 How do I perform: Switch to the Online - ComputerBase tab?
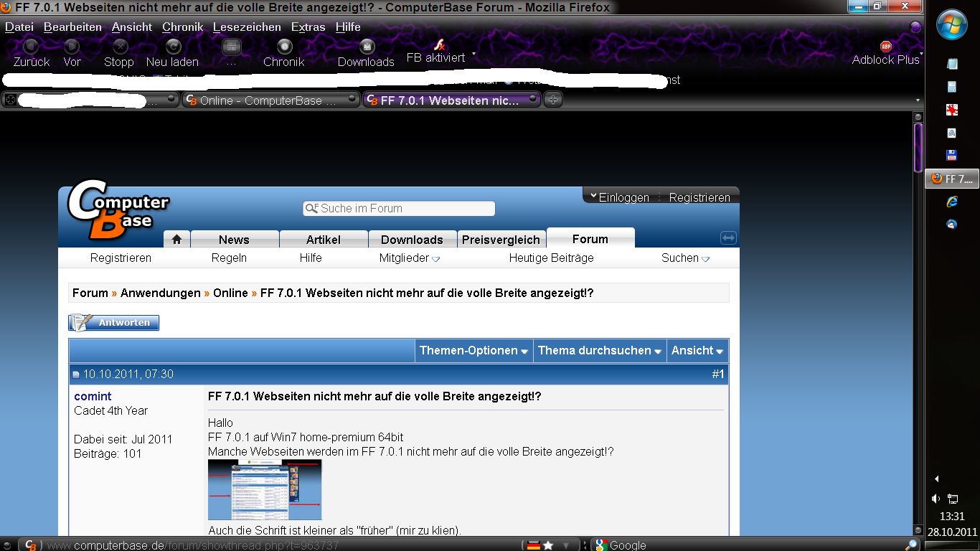click(270, 100)
